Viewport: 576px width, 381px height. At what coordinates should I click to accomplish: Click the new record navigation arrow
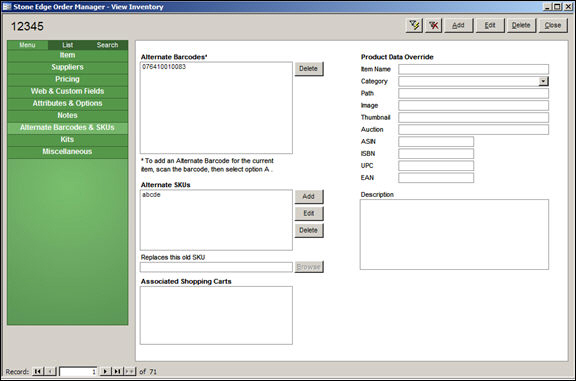[130, 371]
